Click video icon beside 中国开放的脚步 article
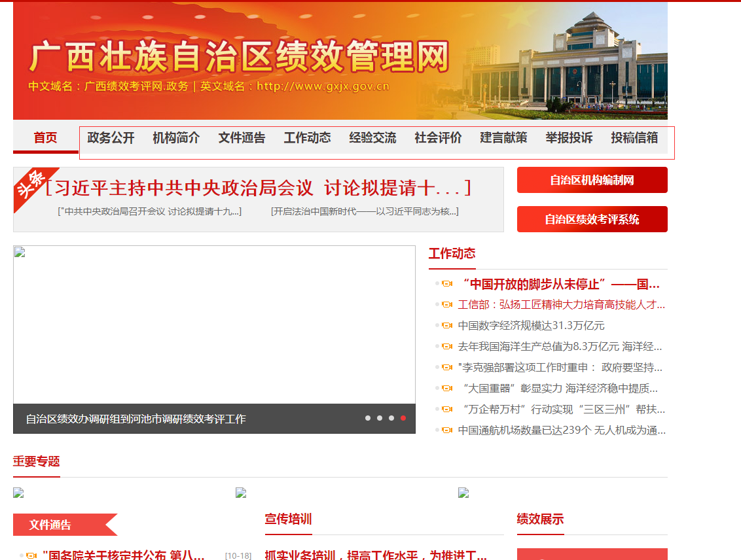The image size is (741, 560). click(447, 284)
